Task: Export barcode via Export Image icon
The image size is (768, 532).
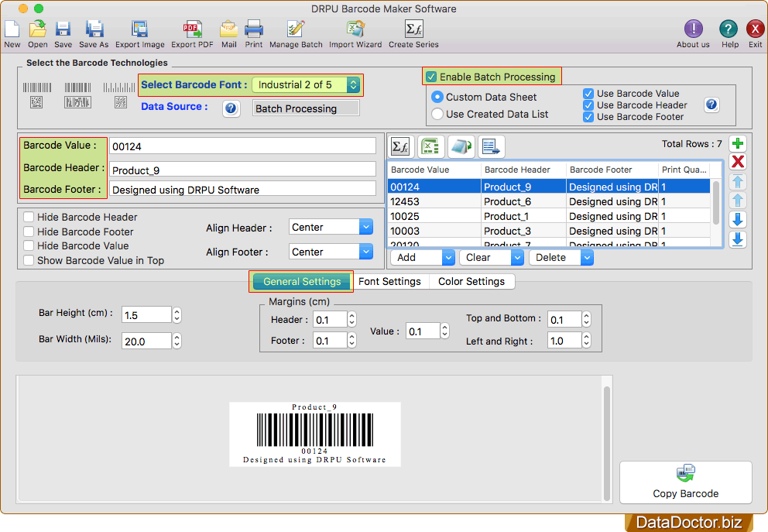Action: pos(139,29)
